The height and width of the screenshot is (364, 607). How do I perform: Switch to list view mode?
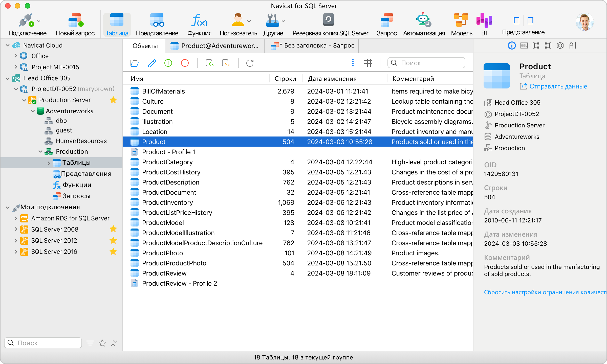click(x=355, y=63)
